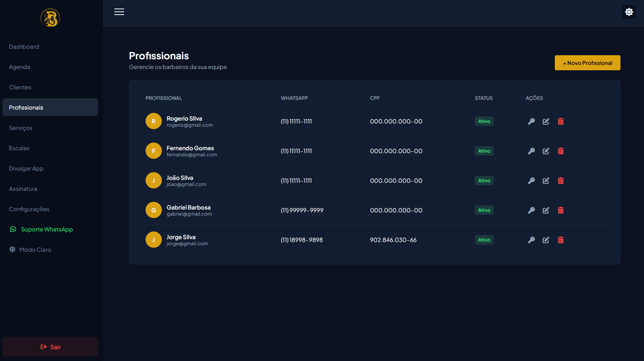Click the name João Silva

pos(180,178)
